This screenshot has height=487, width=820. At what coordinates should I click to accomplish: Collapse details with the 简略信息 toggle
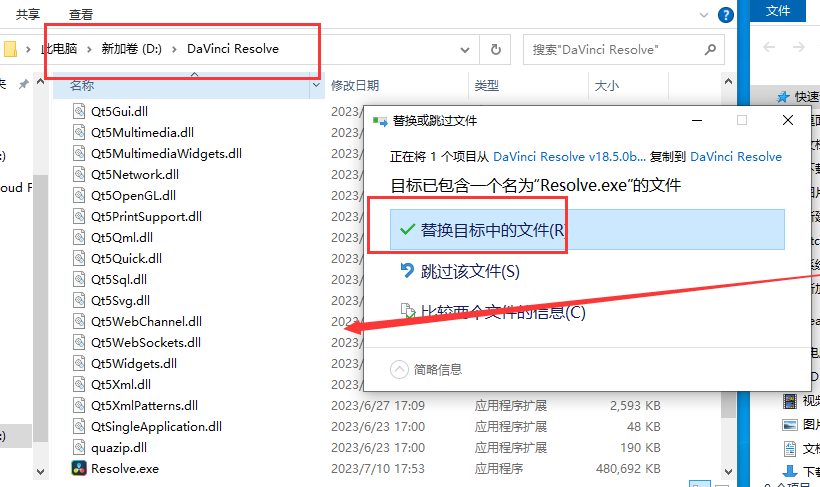(x=426, y=369)
